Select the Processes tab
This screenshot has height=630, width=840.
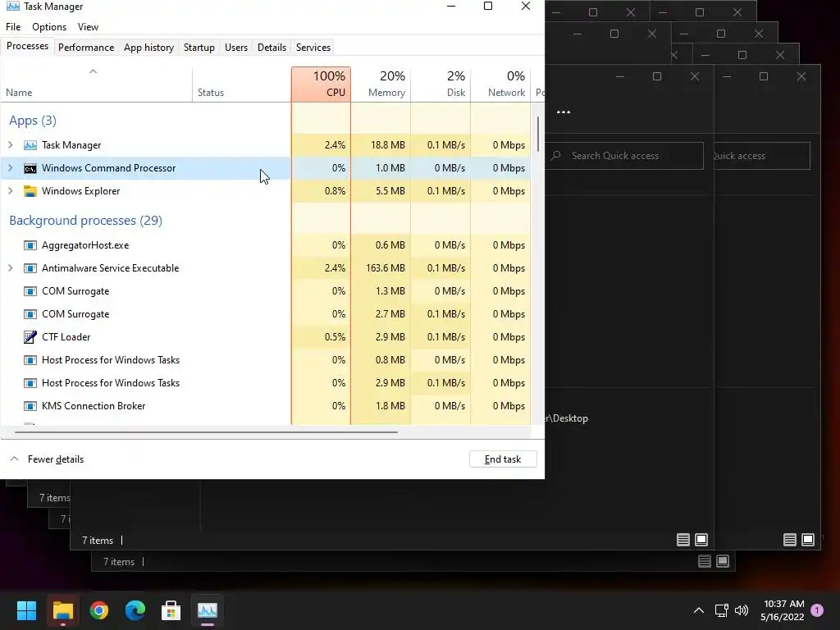pos(27,46)
